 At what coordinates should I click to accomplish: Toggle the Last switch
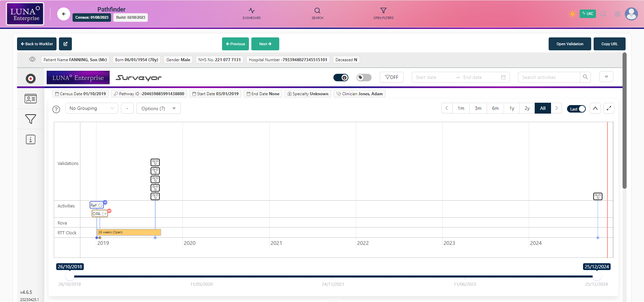(x=576, y=109)
